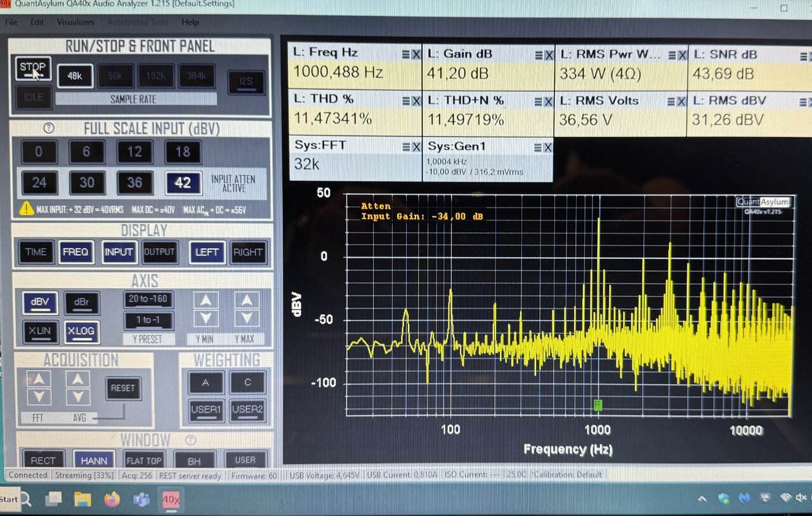The width and height of the screenshot is (812, 516).
Task: Set full scale input to 24 dBV
Action: 39,183
